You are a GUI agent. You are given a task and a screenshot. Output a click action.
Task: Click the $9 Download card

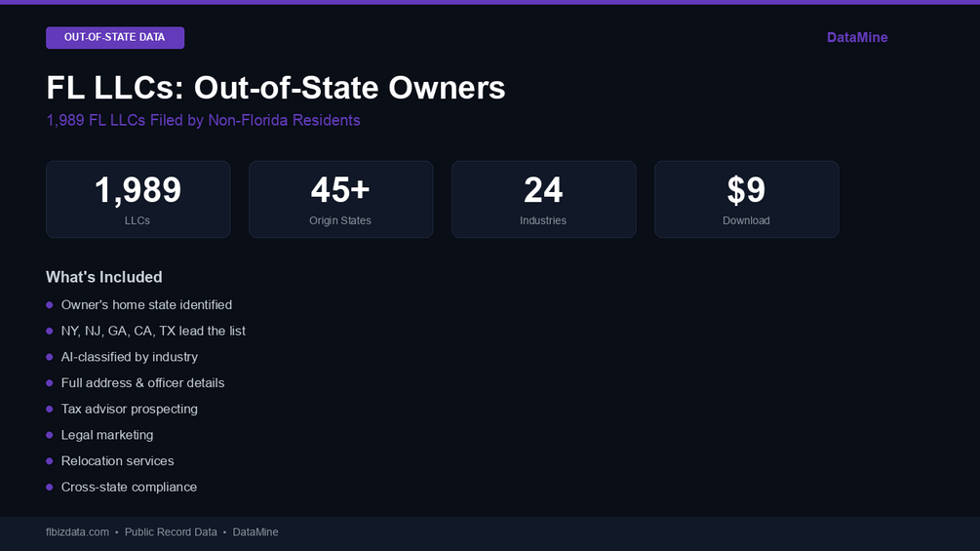pos(746,199)
